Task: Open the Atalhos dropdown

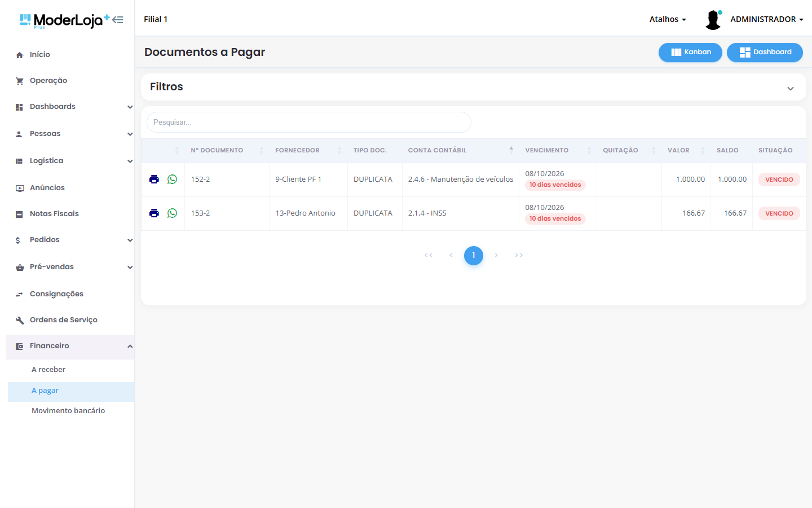Action: [x=668, y=19]
